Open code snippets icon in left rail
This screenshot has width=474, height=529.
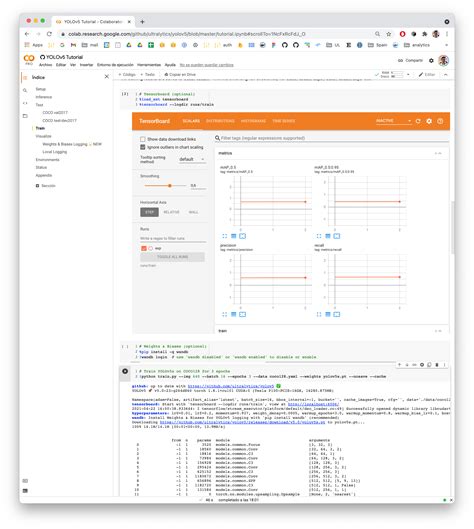pos(25,103)
